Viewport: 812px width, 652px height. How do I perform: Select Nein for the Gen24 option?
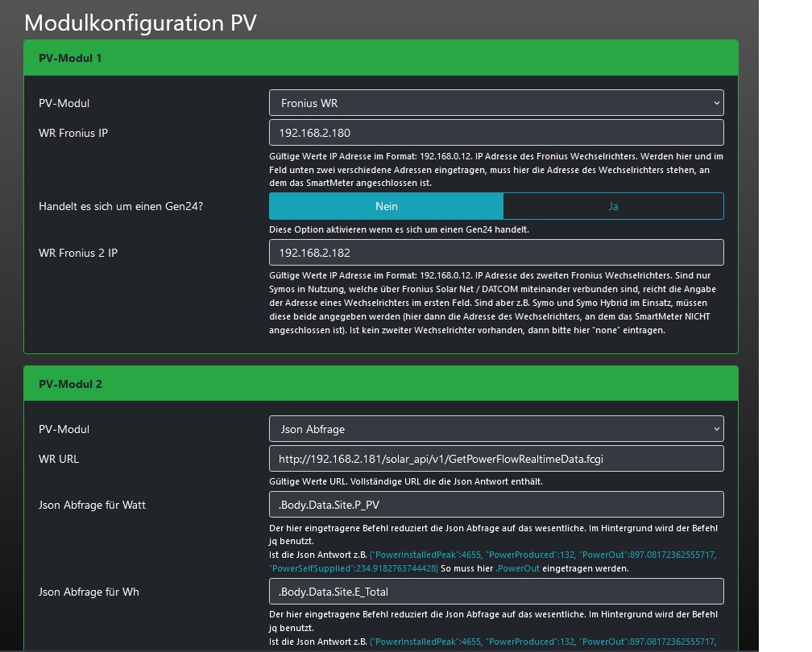(x=386, y=206)
